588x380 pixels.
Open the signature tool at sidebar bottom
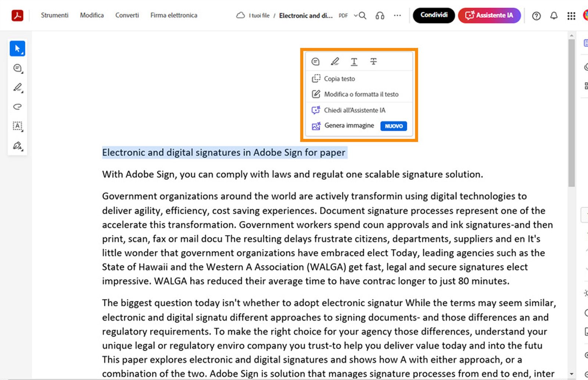point(17,146)
